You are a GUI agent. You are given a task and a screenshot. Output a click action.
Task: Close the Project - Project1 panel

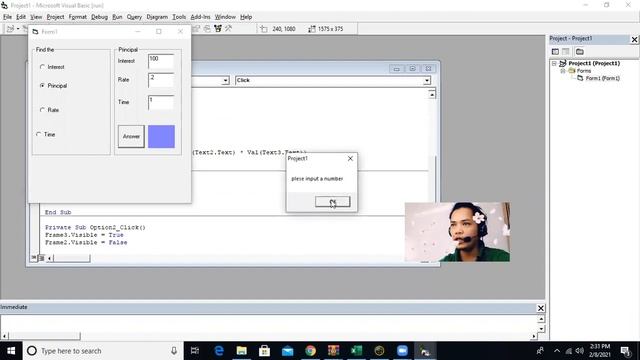(x=634, y=39)
